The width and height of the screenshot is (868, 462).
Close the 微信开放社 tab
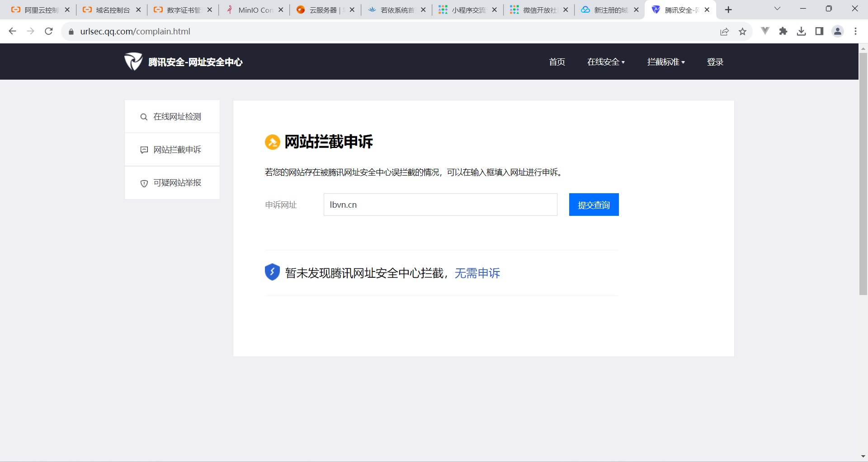coord(566,10)
